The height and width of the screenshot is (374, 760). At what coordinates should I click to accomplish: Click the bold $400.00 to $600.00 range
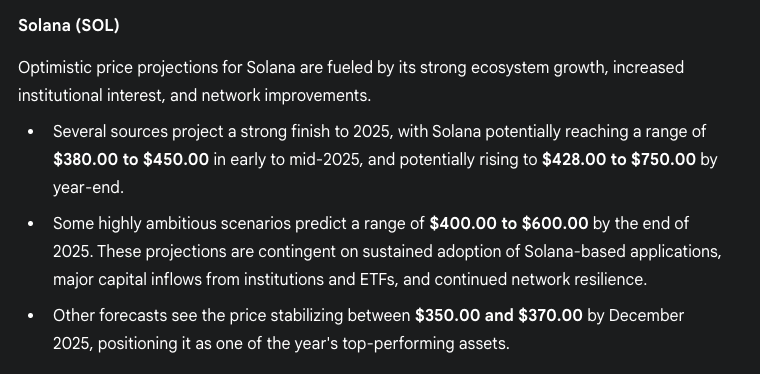[508, 223]
